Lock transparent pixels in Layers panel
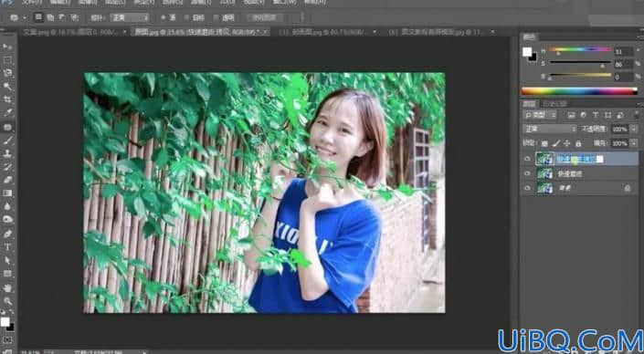644x354 pixels. (x=544, y=143)
